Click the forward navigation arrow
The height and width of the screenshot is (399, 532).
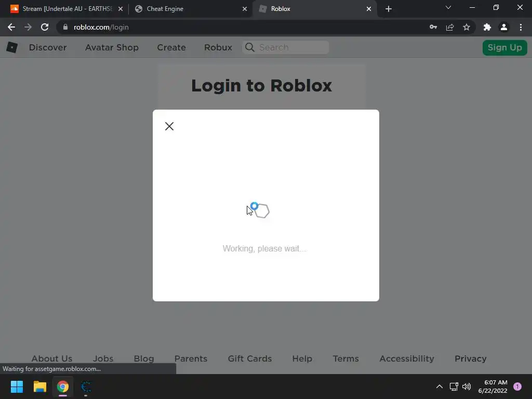28,27
